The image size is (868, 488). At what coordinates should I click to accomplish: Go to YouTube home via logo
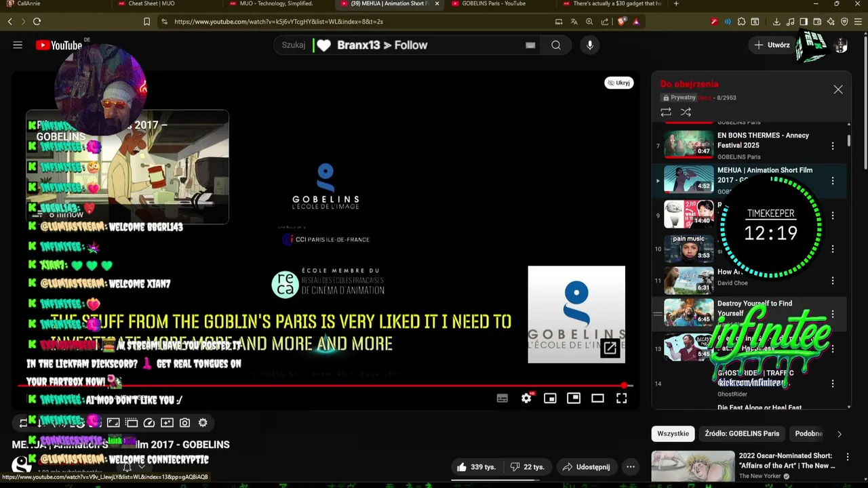coord(58,45)
